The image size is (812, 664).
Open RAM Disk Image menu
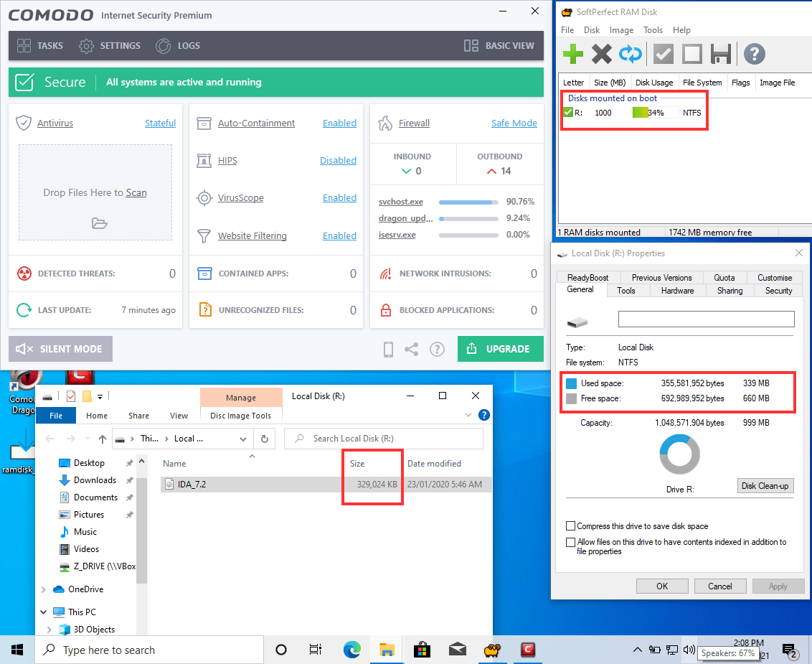tap(621, 30)
